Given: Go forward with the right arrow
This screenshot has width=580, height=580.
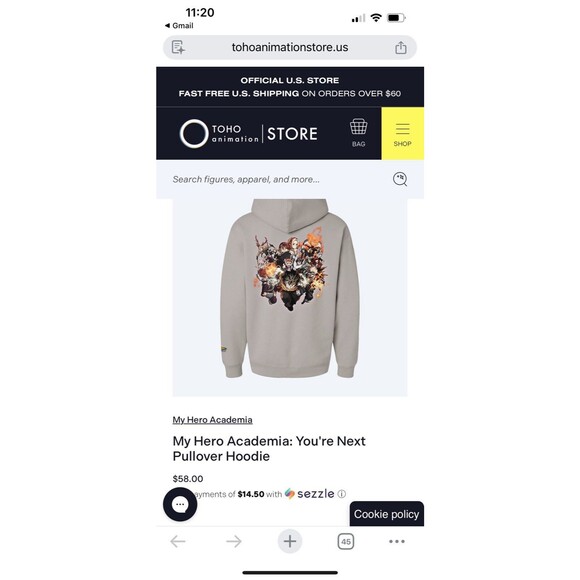Looking at the screenshot, I should (x=234, y=542).
